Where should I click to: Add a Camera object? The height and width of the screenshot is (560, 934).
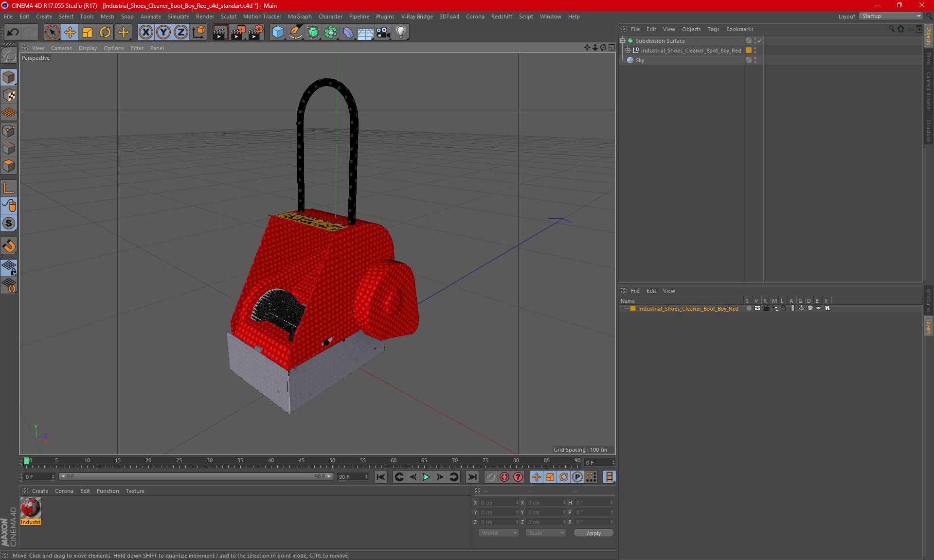(x=383, y=33)
